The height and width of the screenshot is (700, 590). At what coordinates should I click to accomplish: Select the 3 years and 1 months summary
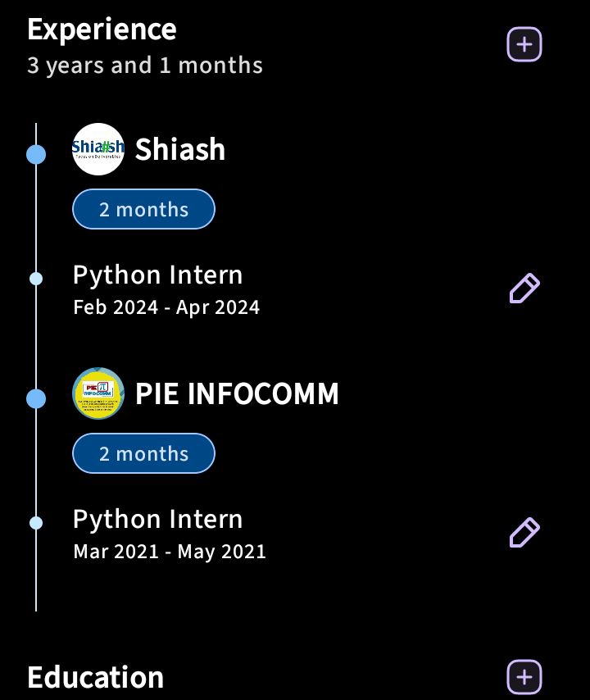[145, 66]
